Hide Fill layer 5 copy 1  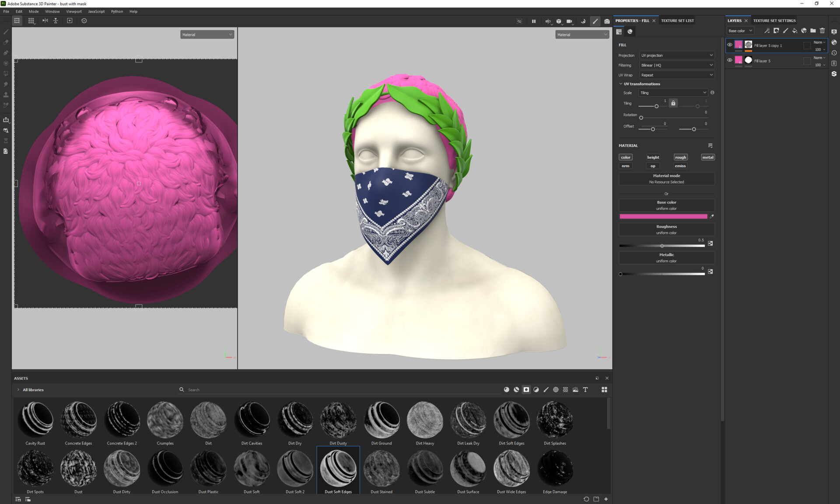[x=729, y=45]
